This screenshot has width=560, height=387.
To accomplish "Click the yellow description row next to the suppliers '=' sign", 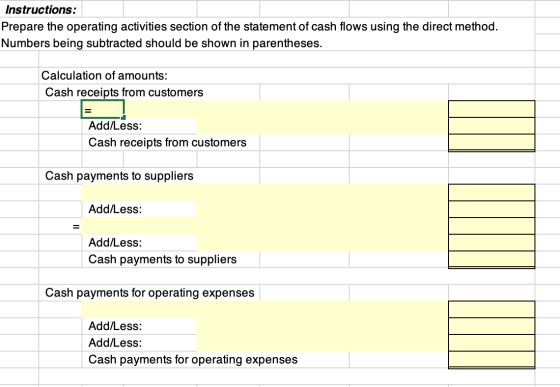I will [265, 226].
